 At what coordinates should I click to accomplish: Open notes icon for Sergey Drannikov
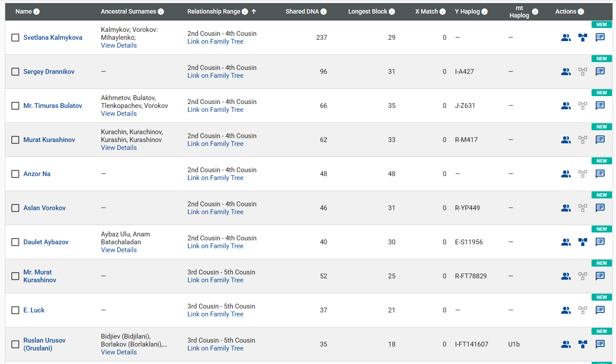600,72
